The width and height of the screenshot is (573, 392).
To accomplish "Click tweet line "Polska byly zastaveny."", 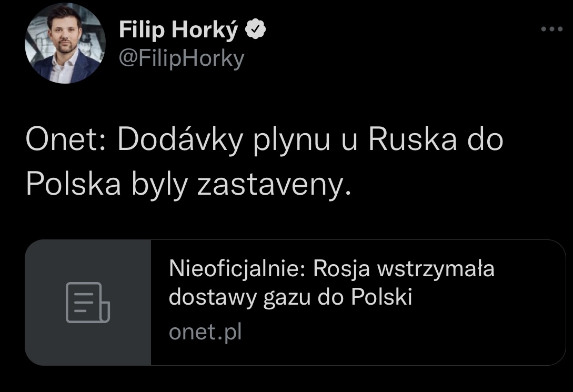I will pyautogui.click(x=188, y=185).
